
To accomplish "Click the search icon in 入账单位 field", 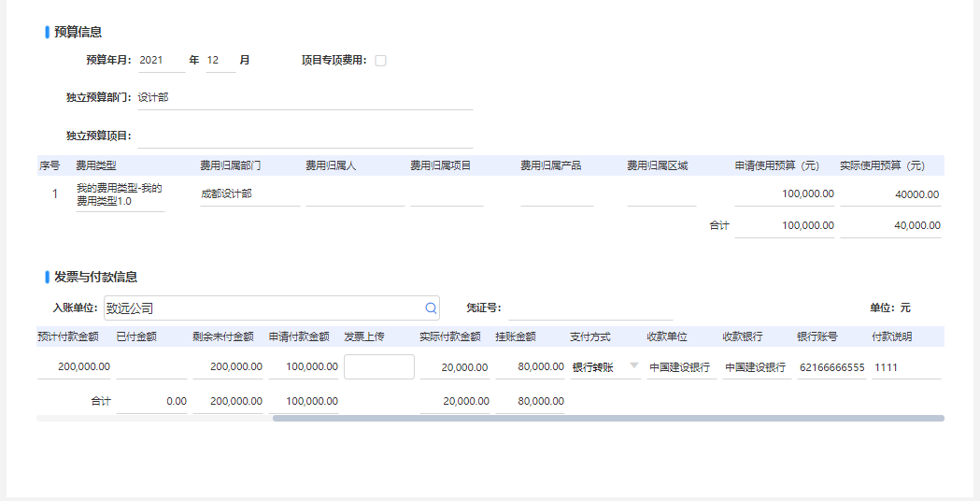I will pyautogui.click(x=431, y=308).
